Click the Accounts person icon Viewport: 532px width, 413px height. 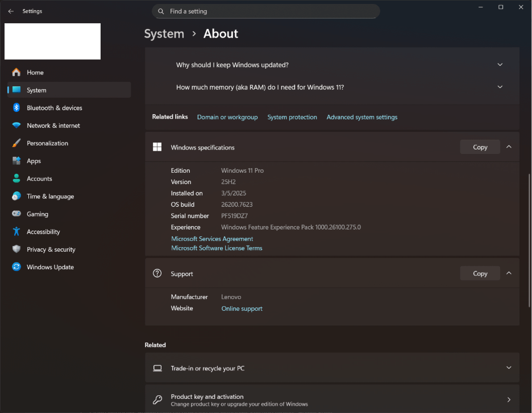point(16,178)
